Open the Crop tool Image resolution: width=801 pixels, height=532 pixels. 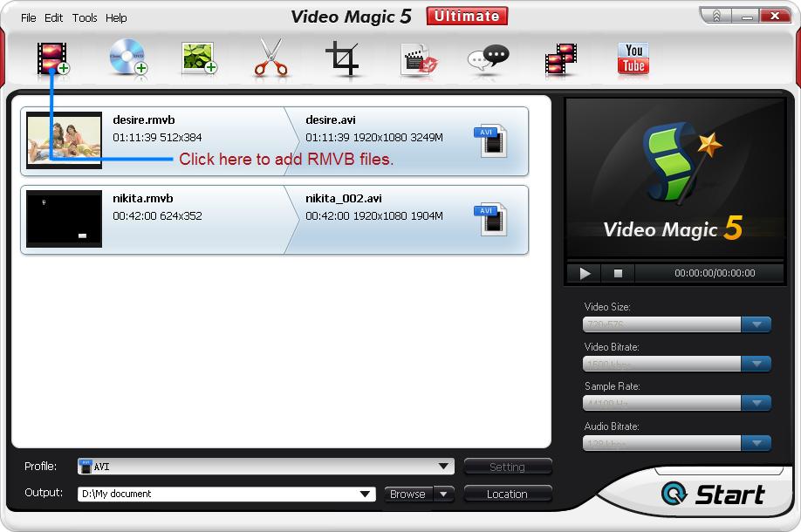tap(342, 58)
